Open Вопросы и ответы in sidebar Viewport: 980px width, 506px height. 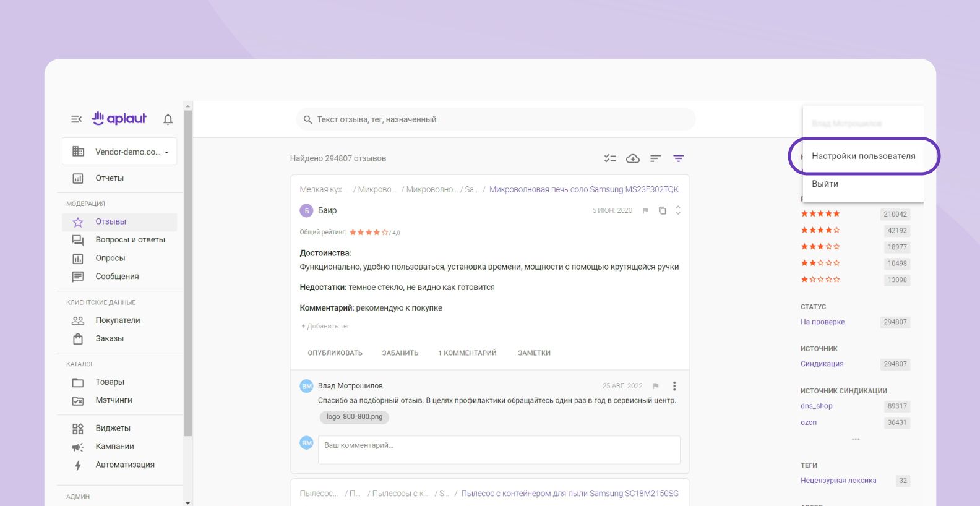tap(130, 240)
